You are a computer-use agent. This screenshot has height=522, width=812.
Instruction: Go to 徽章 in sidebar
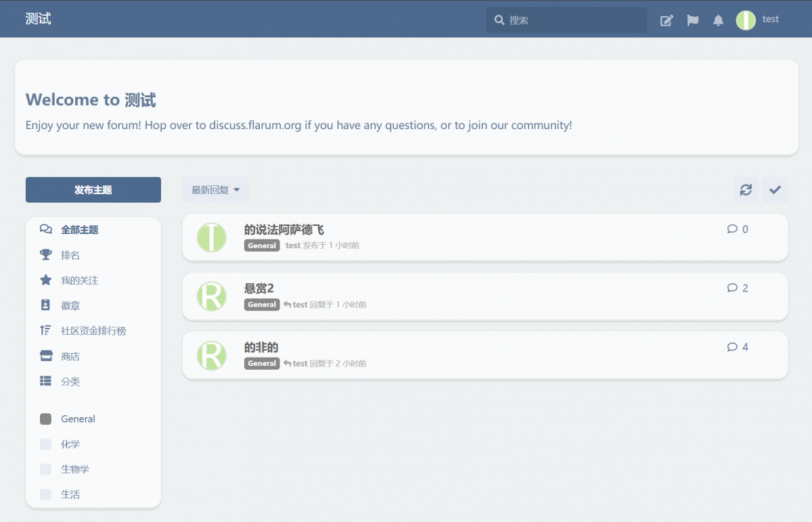(70, 306)
